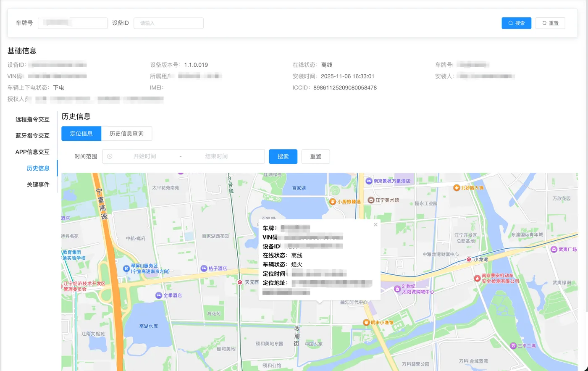Image resolution: width=588 pixels, height=371 pixels.
Task: Open 蓝牙指令交互 in the side menu
Action: pyautogui.click(x=32, y=136)
